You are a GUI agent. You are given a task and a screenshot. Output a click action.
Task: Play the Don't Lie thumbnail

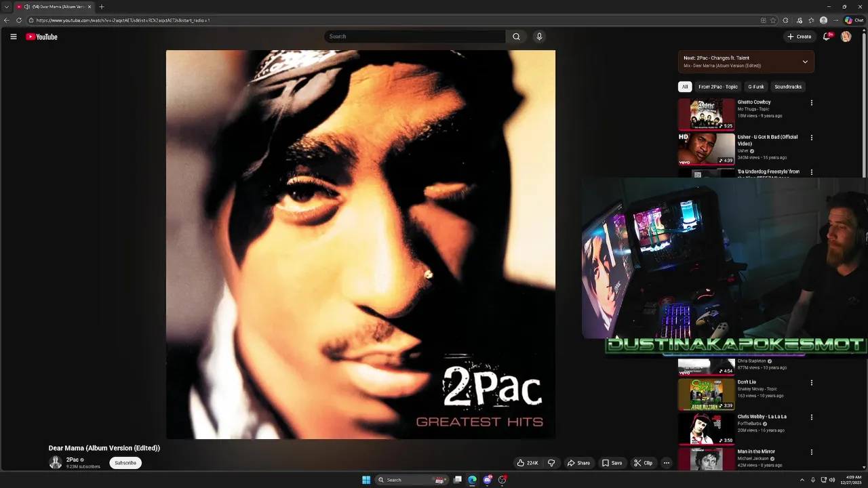point(706,394)
